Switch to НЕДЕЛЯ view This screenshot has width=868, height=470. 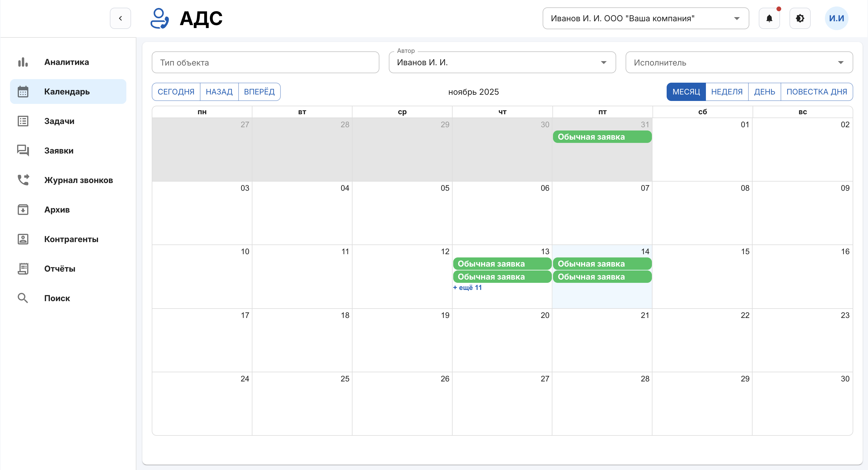[x=727, y=92]
